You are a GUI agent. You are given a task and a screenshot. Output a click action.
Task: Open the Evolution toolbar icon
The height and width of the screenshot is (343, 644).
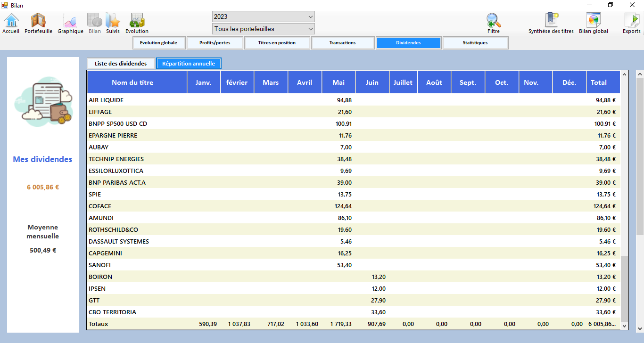[137, 23]
